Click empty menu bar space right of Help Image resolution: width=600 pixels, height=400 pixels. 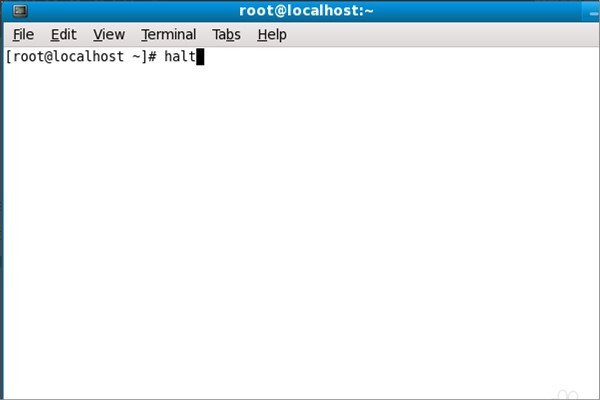[x=440, y=35]
